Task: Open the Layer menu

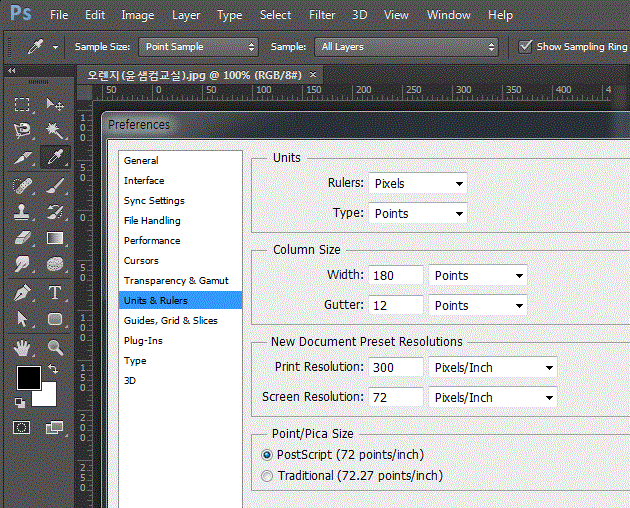Action: pos(186,15)
